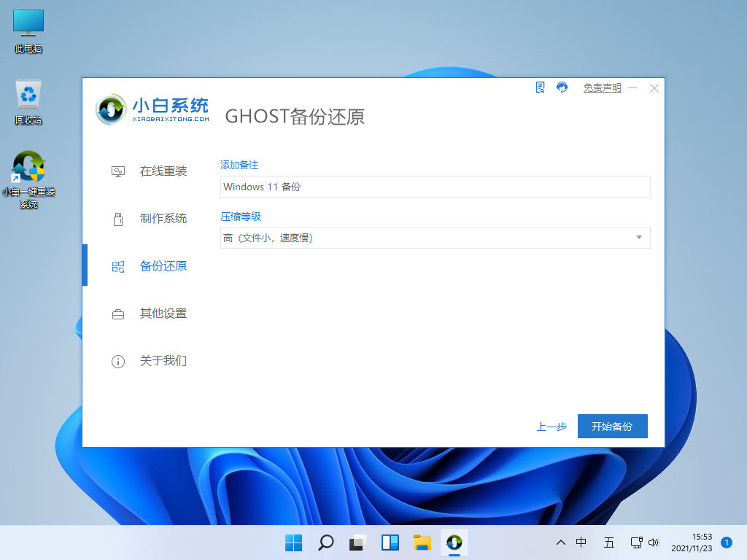The height and width of the screenshot is (560, 747).
Task: Click the 小白 app icon in taskbar
Action: coord(454,542)
